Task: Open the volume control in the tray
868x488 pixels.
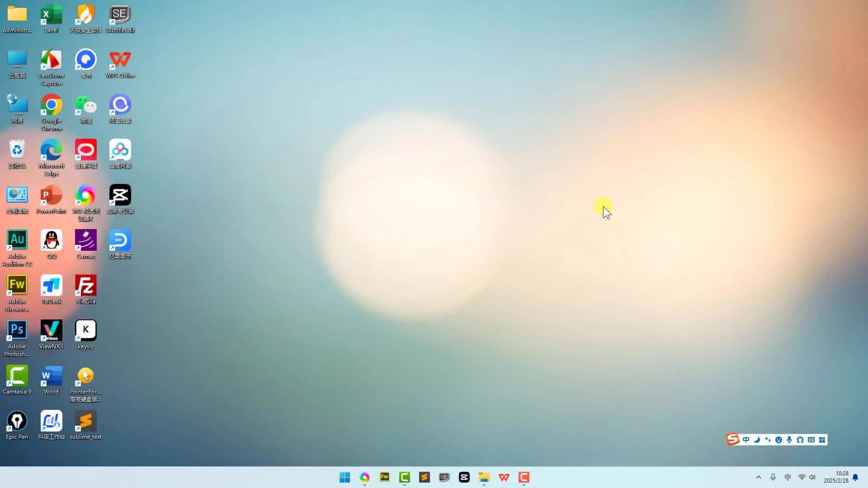Action: [812, 477]
